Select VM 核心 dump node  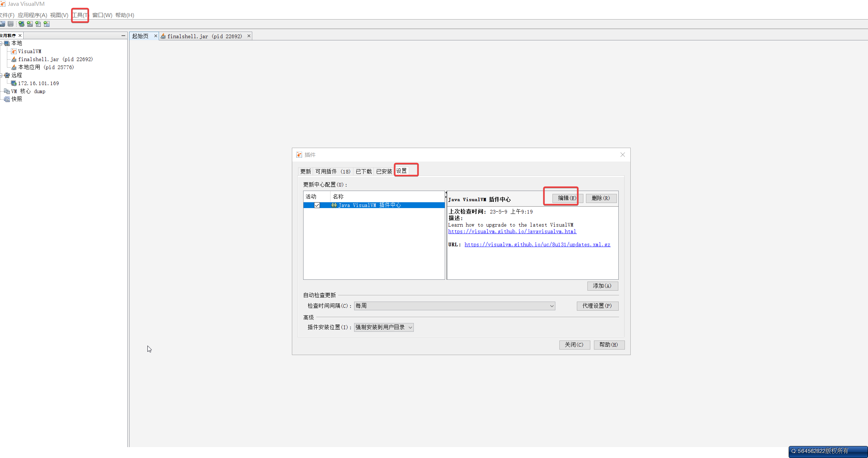(28, 91)
